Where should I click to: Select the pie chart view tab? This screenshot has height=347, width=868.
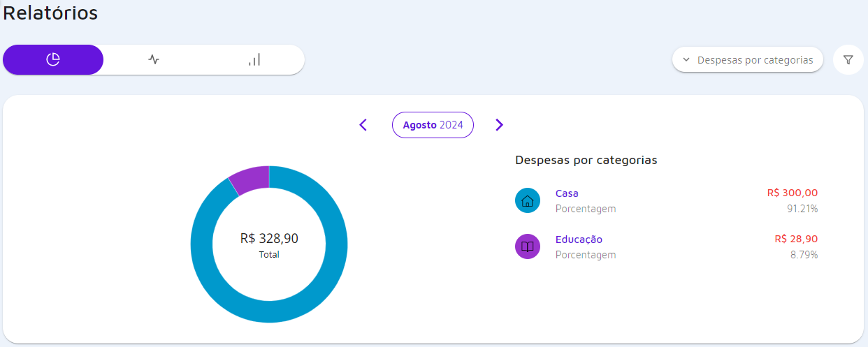pyautogui.click(x=53, y=60)
